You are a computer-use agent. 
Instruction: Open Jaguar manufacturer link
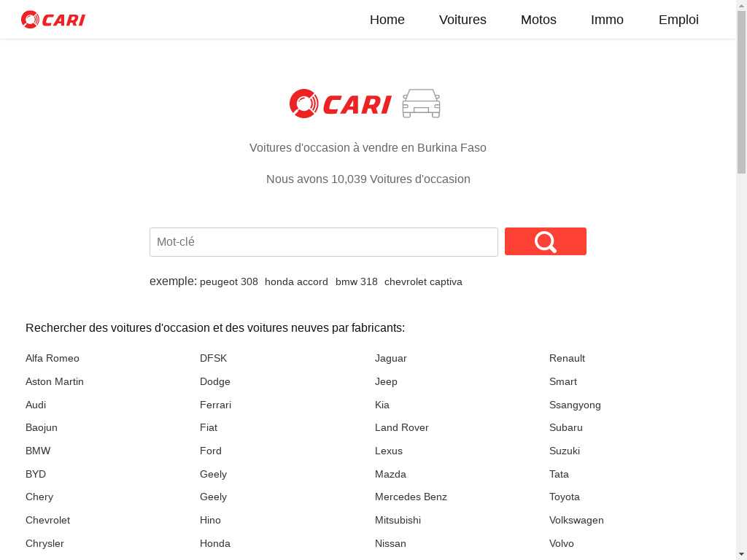(391, 358)
